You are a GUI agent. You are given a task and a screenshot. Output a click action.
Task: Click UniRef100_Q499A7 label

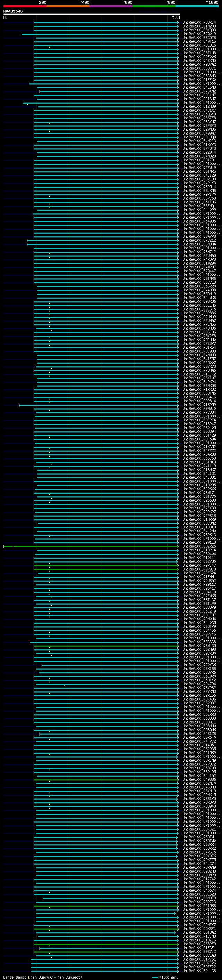[x=199, y=133]
